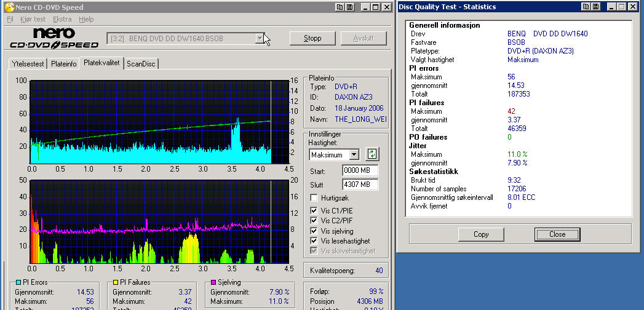Open the Kjør test menu

tap(33, 19)
